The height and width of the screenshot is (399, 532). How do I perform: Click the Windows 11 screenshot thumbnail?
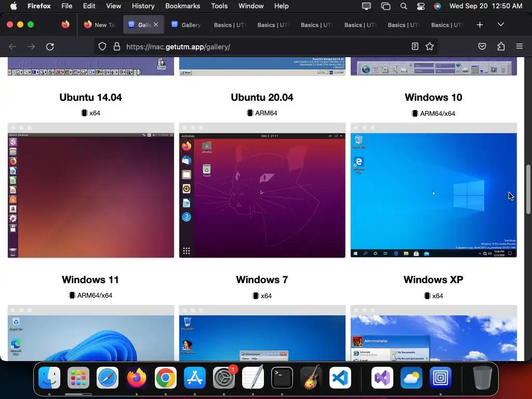click(91, 333)
